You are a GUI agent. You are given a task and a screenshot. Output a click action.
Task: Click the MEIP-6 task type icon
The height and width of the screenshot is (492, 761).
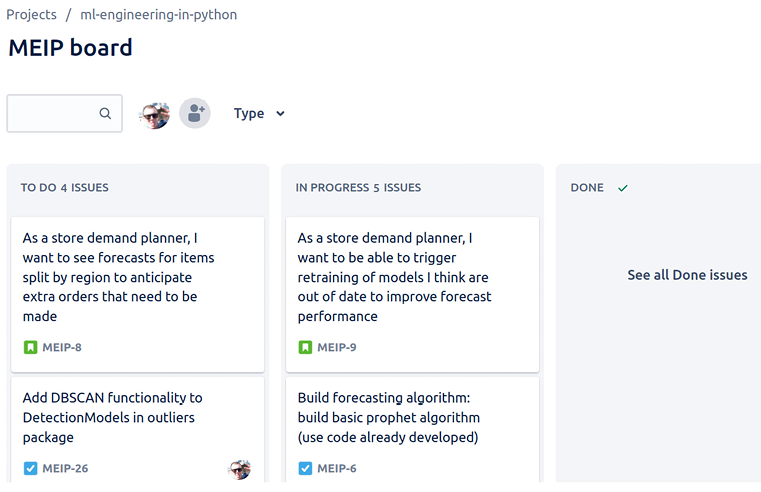click(x=305, y=468)
